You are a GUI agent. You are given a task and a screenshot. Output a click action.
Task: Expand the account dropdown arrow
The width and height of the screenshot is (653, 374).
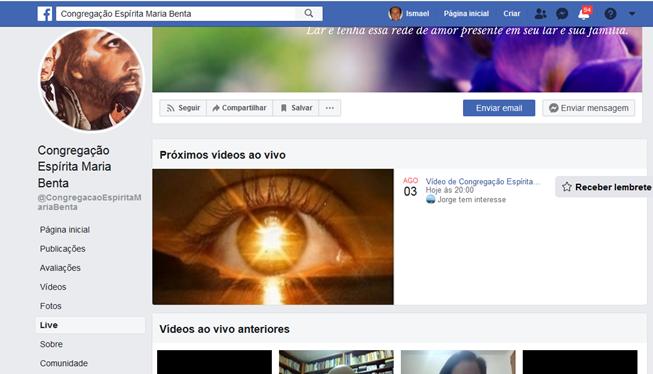tap(632, 14)
